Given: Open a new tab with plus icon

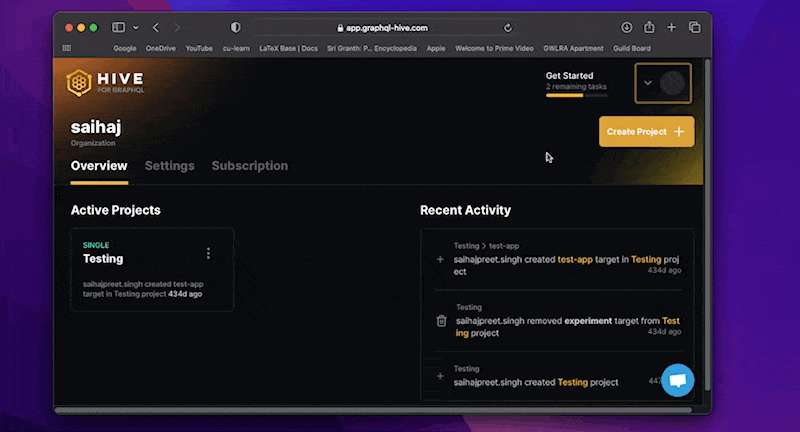Looking at the screenshot, I should click(x=671, y=28).
